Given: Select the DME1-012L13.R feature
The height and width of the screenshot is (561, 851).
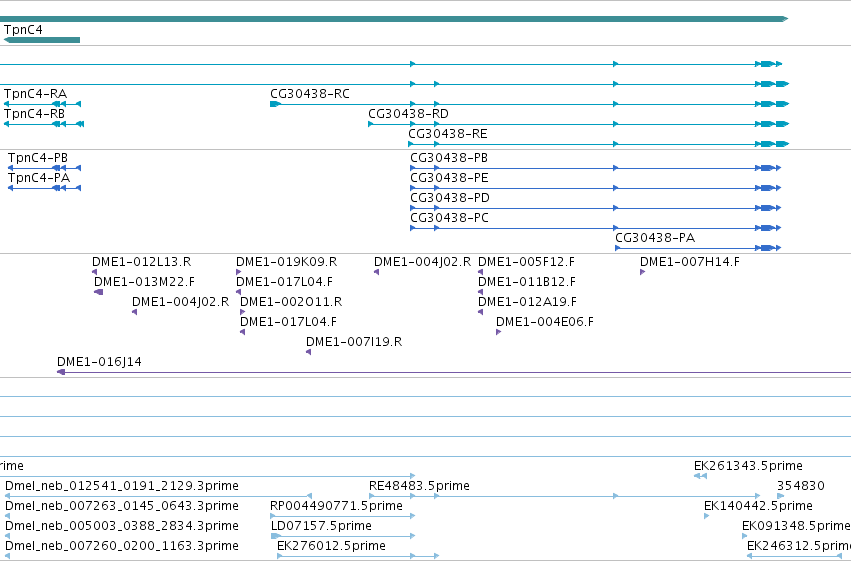Looking at the screenshot, I should pos(142,262).
